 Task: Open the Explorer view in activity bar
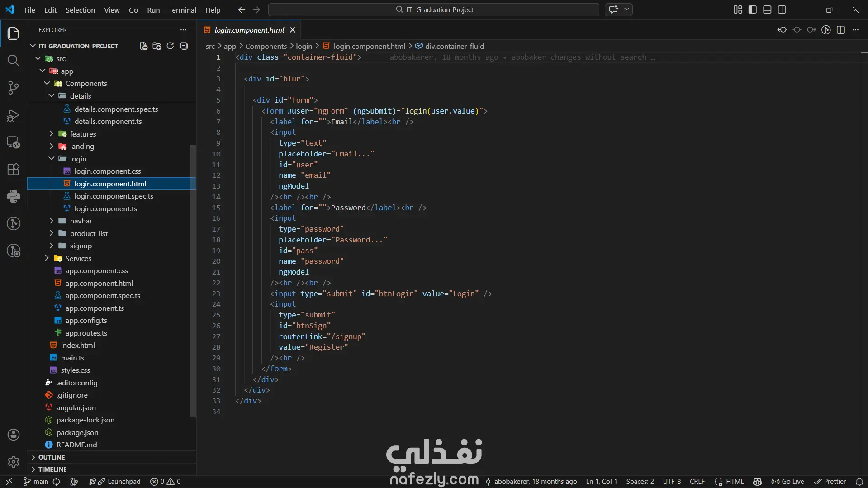[x=13, y=33]
